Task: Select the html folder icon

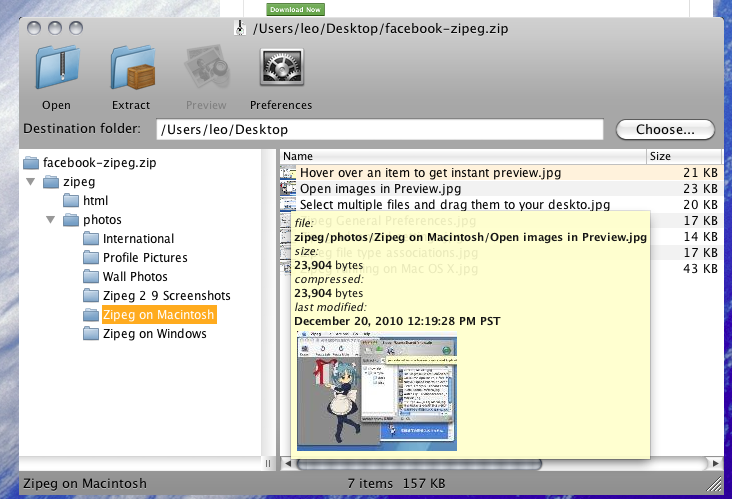Action: [x=71, y=201]
